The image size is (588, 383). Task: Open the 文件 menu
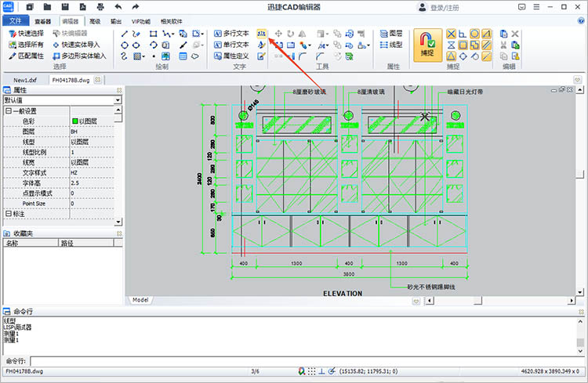click(x=16, y=20)
